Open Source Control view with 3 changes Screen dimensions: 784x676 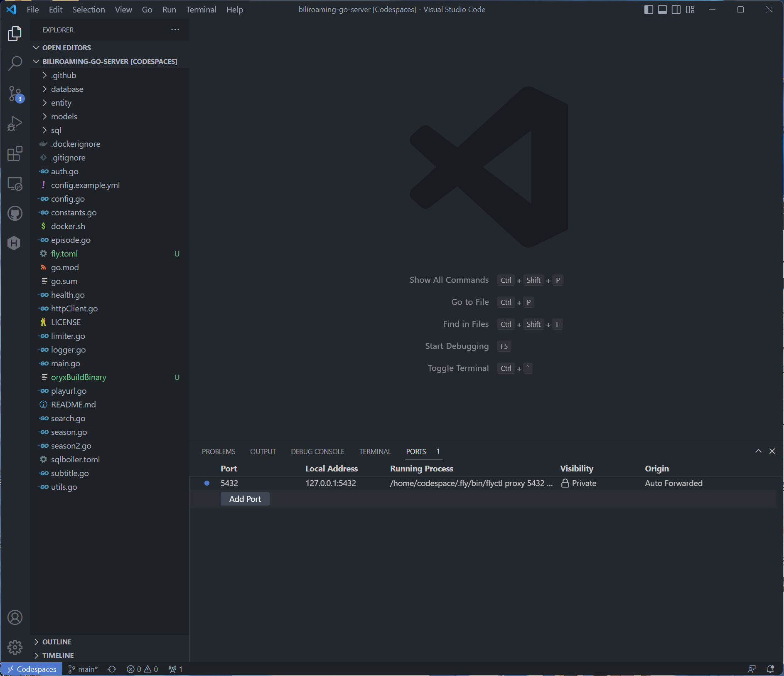pyautogui.click(x=15, y=94)
